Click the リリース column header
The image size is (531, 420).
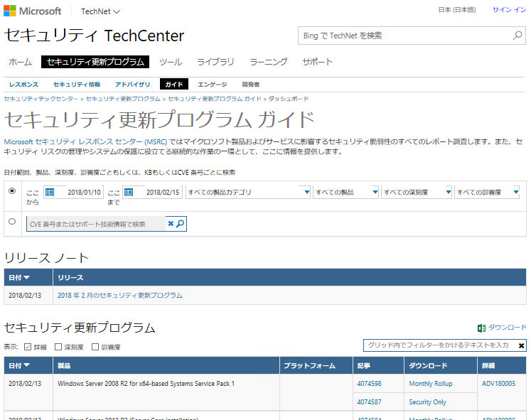click(x=289, y=278)
